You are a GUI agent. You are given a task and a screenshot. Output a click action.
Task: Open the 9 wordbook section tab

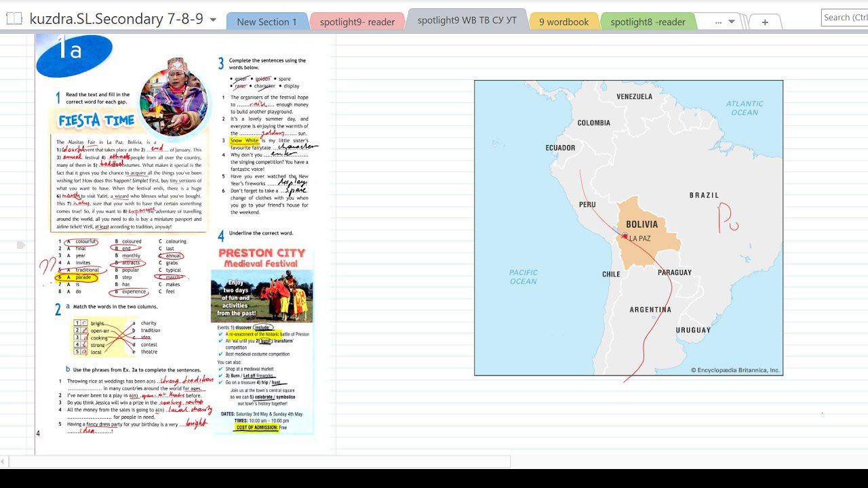(x=564, y=22)
